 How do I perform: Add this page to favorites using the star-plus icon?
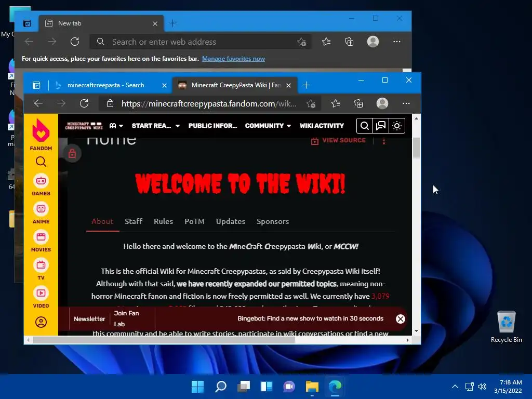pos(311,104)
